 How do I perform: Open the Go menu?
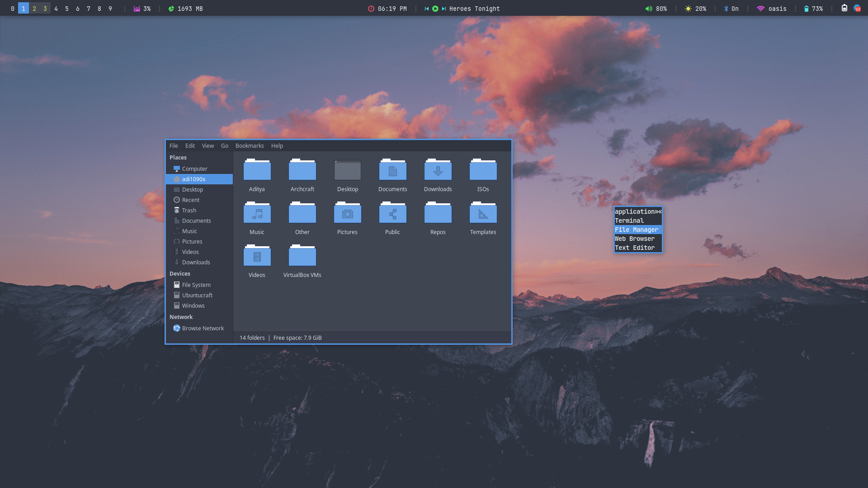[224, 145]
